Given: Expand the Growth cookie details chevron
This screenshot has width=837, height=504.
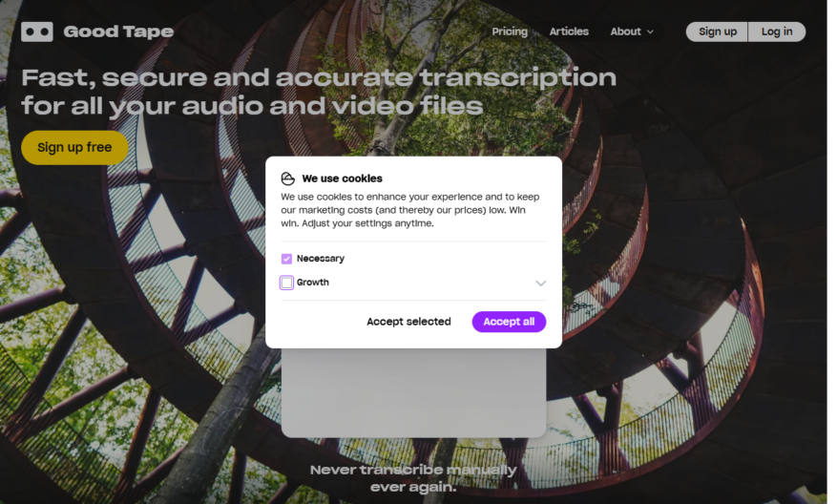Looking at the screenshot, I should coord(541,283).
